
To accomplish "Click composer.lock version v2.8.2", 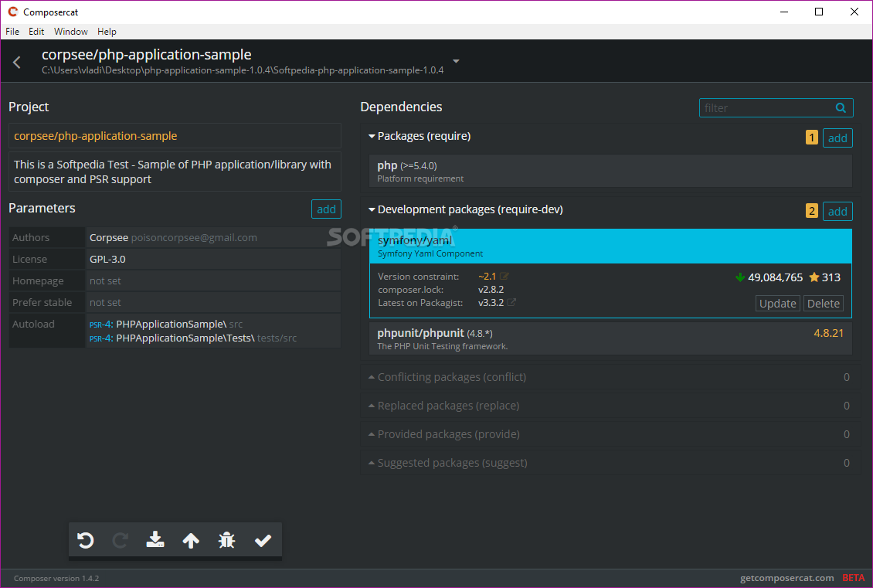I will (491, 290).
